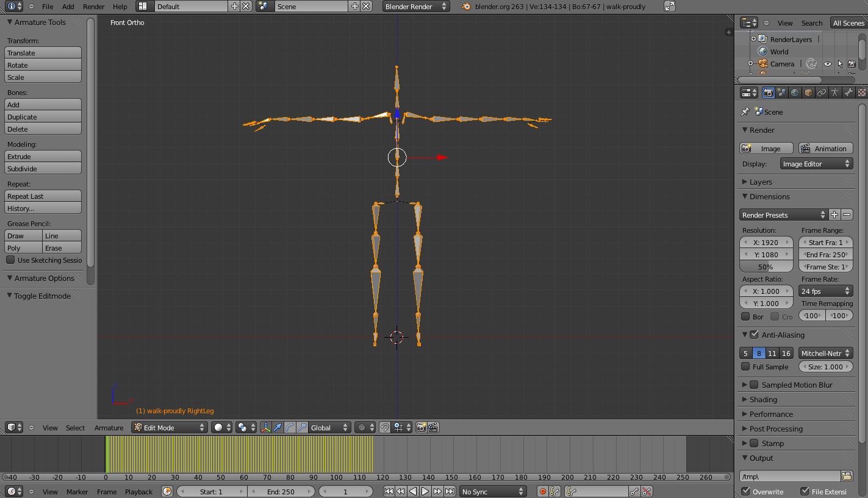Set anti-aliasing samples to 16
The width and height of the screenshot is (868, 498).
pyautogui.click(x=786, y=352)
